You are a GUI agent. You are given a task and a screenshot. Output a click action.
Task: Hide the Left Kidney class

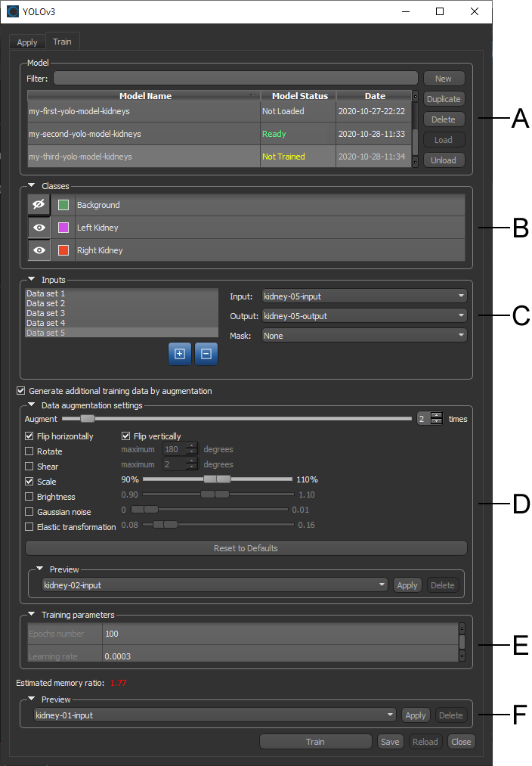pyautogui.click(x=39, y=228)
